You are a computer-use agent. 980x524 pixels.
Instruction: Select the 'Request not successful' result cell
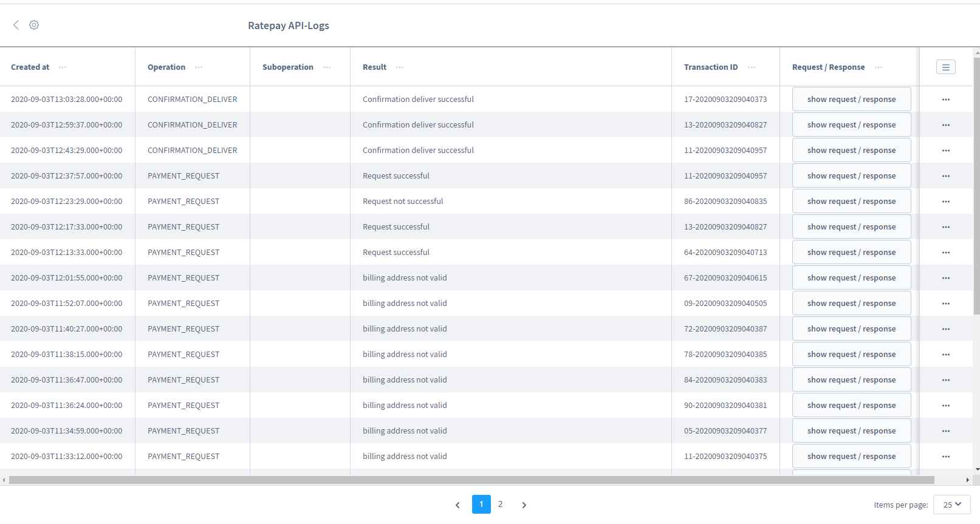403,201
